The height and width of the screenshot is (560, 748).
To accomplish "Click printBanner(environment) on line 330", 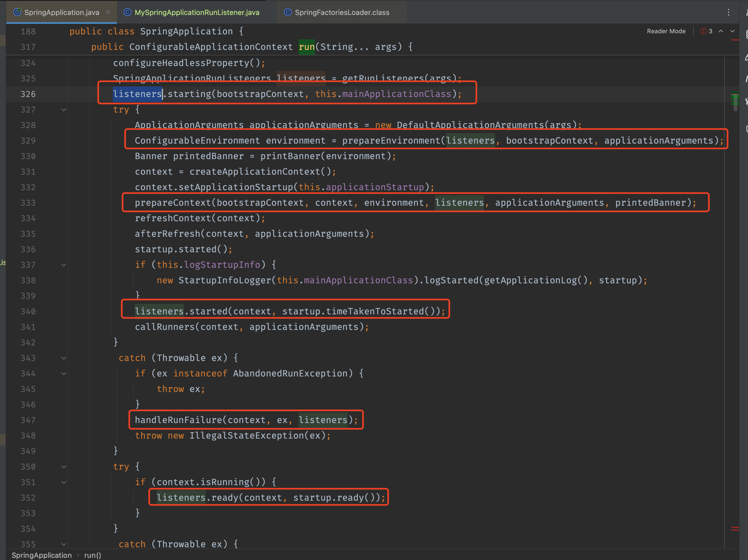I will point(326,156).
